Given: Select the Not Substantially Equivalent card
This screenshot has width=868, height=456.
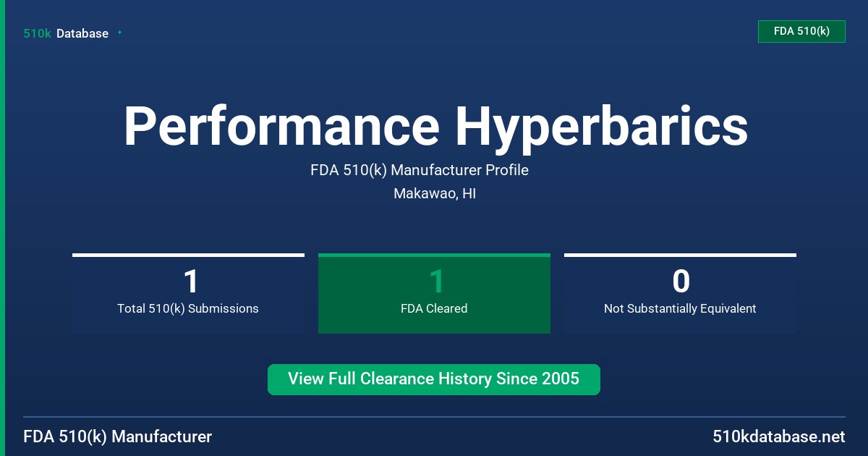Looking at the screenshot, I should [x=680, y=293].
